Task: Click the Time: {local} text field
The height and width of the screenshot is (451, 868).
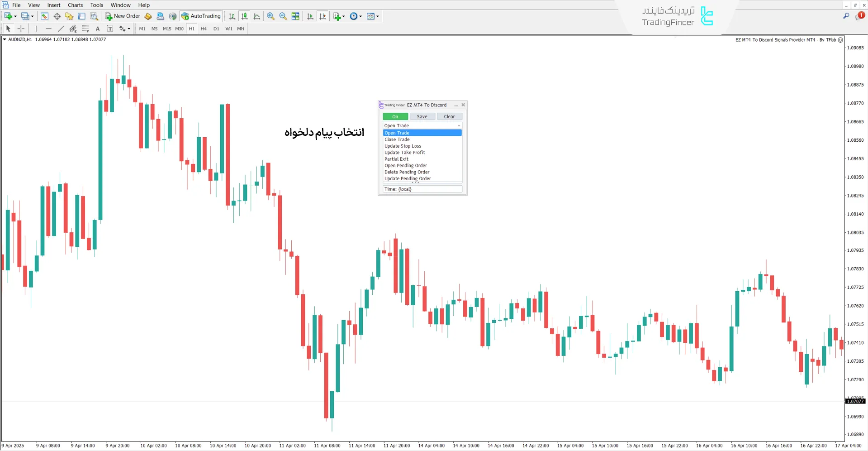Action: pos(422,189)
